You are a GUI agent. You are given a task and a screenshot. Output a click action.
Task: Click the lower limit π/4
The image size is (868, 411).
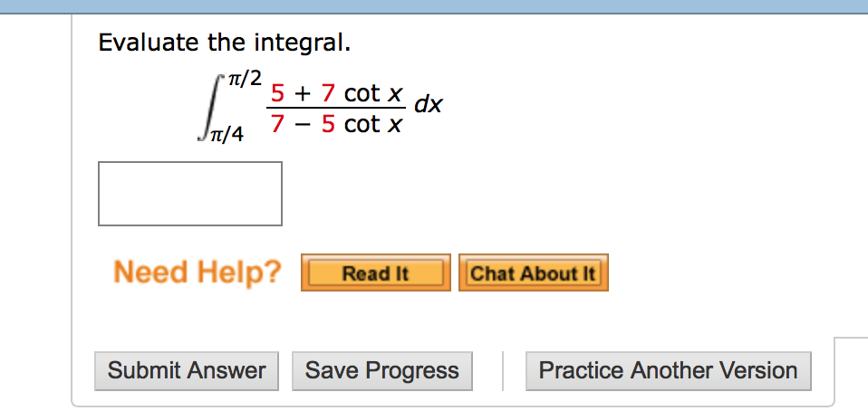click(x=227, y=134)
